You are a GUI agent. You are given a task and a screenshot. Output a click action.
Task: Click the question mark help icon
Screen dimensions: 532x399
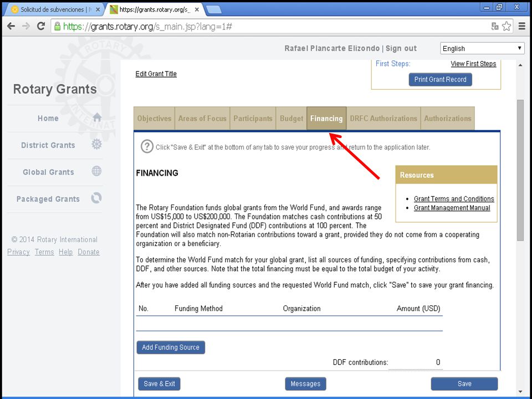point(147,146)
